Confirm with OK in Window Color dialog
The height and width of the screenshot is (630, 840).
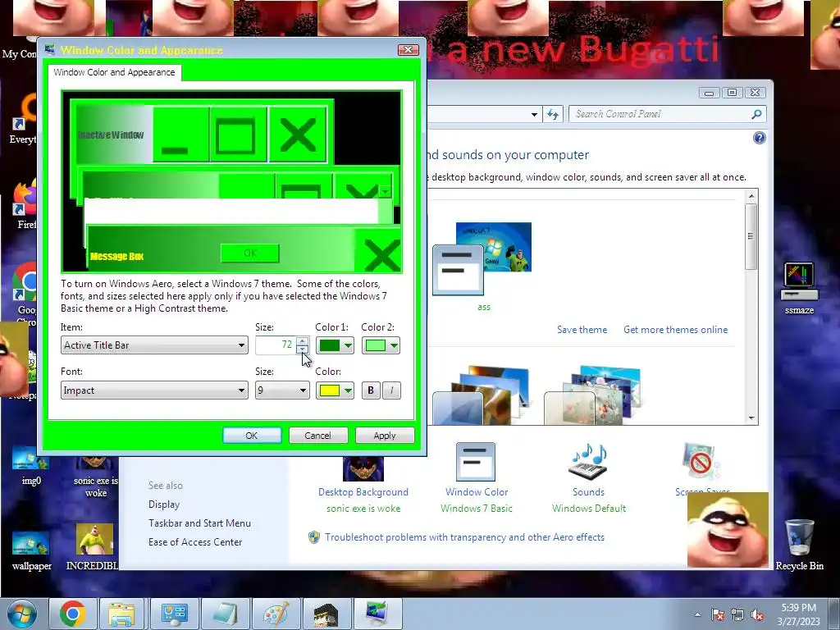point(252,436)
